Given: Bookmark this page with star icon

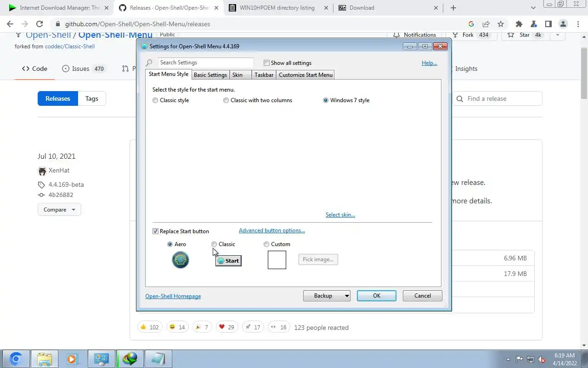Looking at the screenshot, I should tap(501, 24).
